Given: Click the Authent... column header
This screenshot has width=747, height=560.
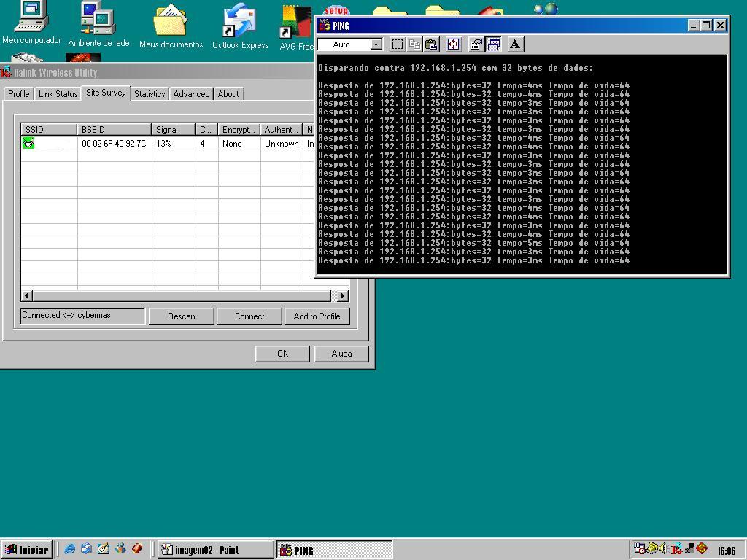Looking at the screenshot, I should point(281,130).
